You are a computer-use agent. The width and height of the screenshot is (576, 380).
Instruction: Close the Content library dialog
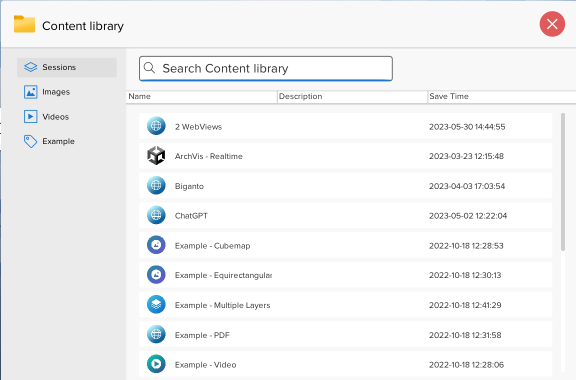552,24
